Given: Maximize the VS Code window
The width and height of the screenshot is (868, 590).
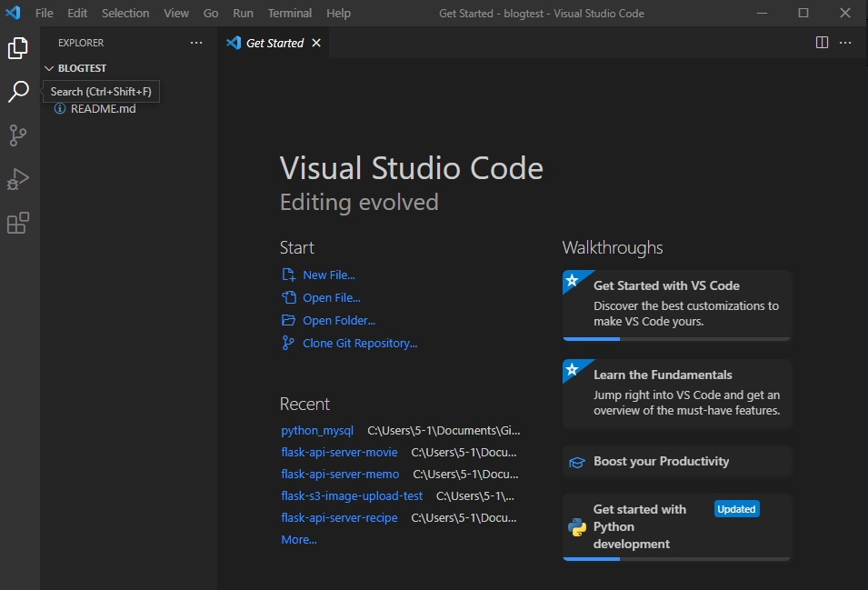Looking at the screenshot, I should (x=803, y=13).
